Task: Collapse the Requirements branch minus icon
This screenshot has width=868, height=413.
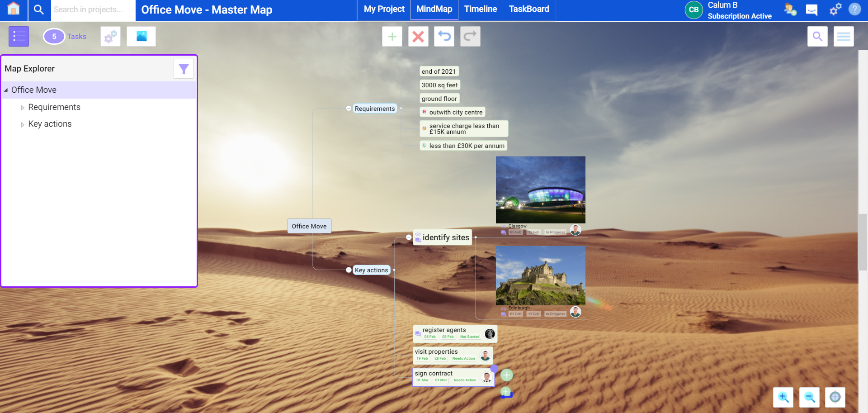Action: click(x=348, y=108)
